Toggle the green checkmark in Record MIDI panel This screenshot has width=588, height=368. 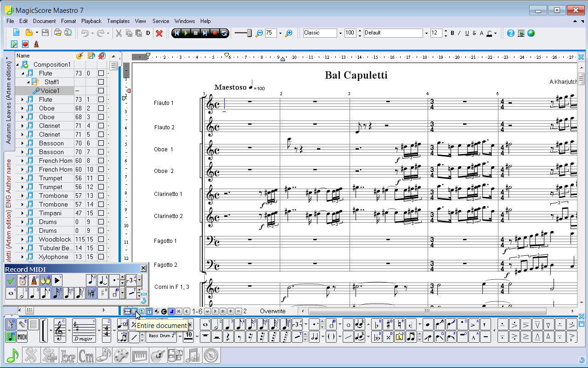coord(11,280)
